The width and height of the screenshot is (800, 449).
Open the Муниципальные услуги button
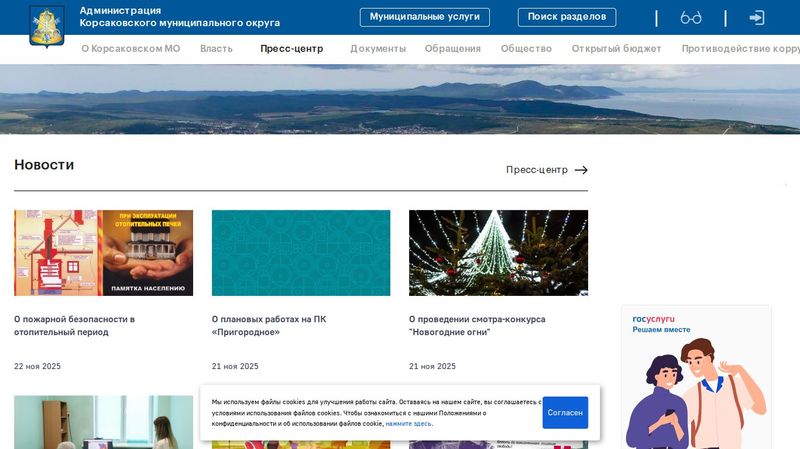pyautogui.click(x=424, y=17)
